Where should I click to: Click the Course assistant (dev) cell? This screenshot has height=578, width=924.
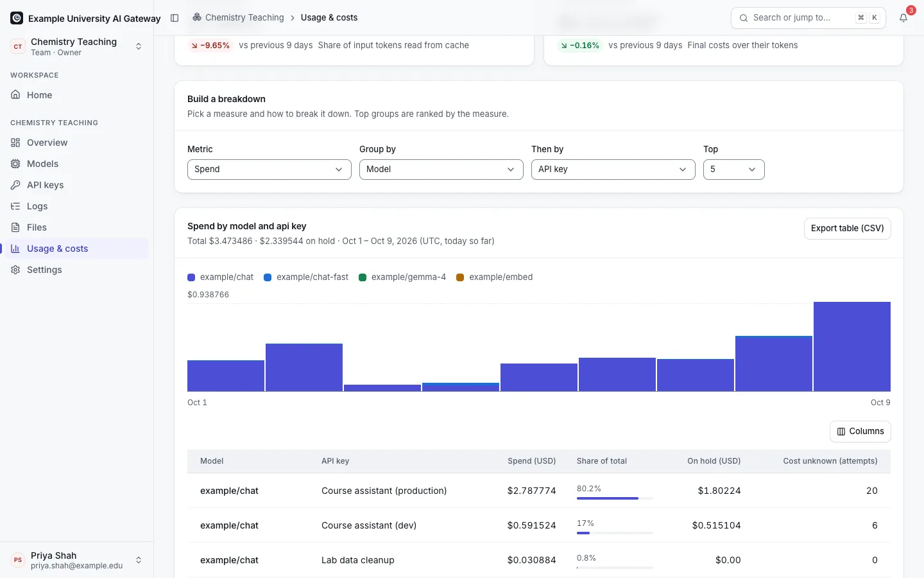pos(369,525)
